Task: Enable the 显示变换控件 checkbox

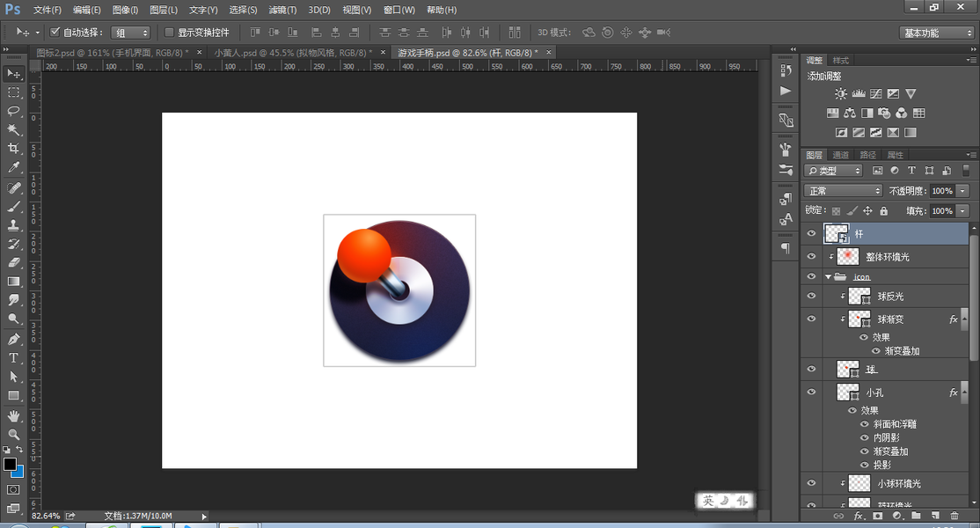Action: [x=169, y=32]
